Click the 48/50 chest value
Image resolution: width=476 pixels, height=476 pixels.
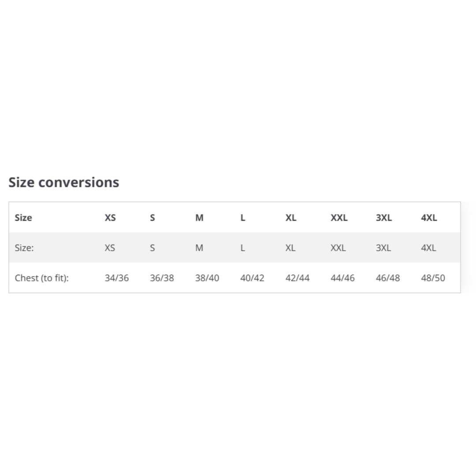click(x=433, y=278)
